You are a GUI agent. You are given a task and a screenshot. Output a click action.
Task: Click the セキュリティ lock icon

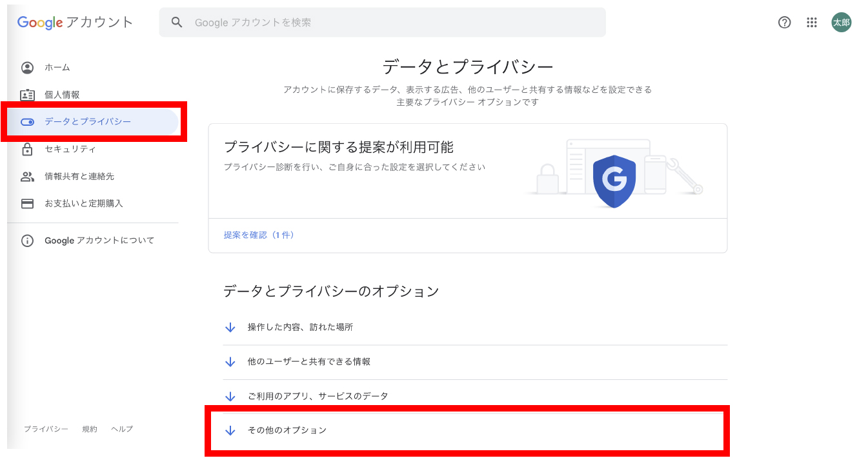pos(27,149)
